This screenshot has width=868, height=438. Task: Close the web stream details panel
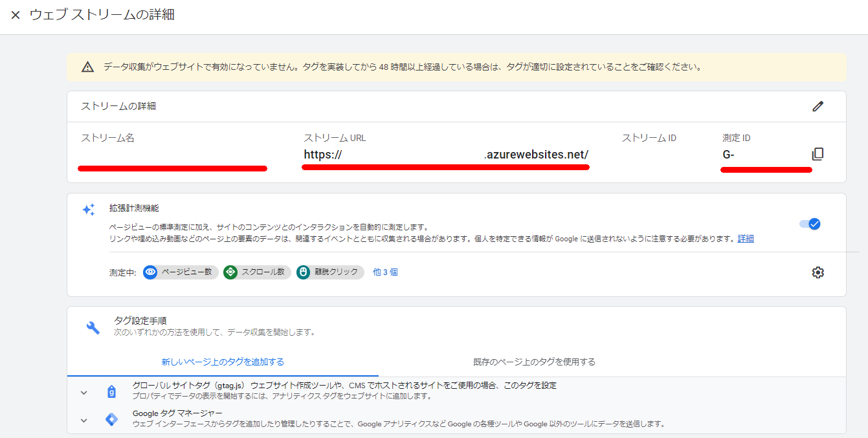coord(16,15)
